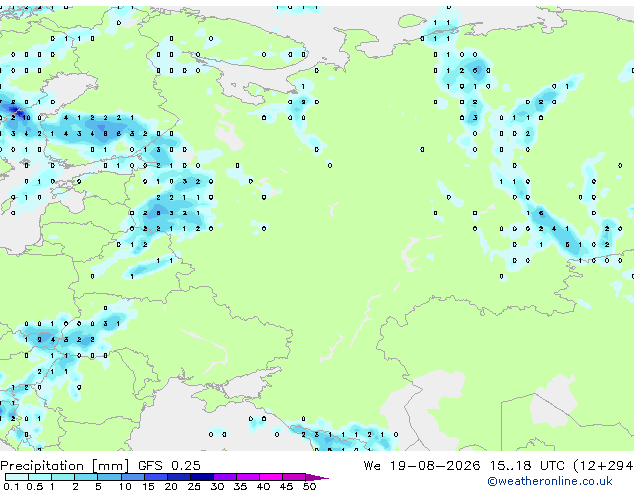Click the legend swatch between 2 and 5
This screenshot has width=634, height=490.
click(x=86, y=477)
